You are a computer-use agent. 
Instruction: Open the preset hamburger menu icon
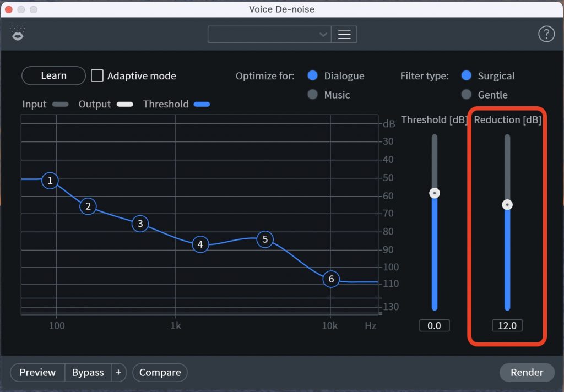pyautogui.click(x=344, y=34)
